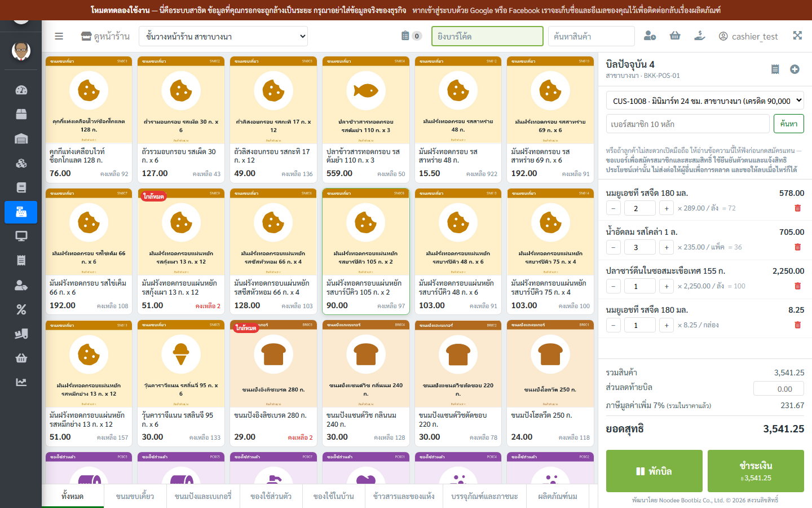Add ปลาข้าวสารทอดกรอบ 559.00 product card
The width and height of the screenshot is (812, 508).
coord(366,119)
